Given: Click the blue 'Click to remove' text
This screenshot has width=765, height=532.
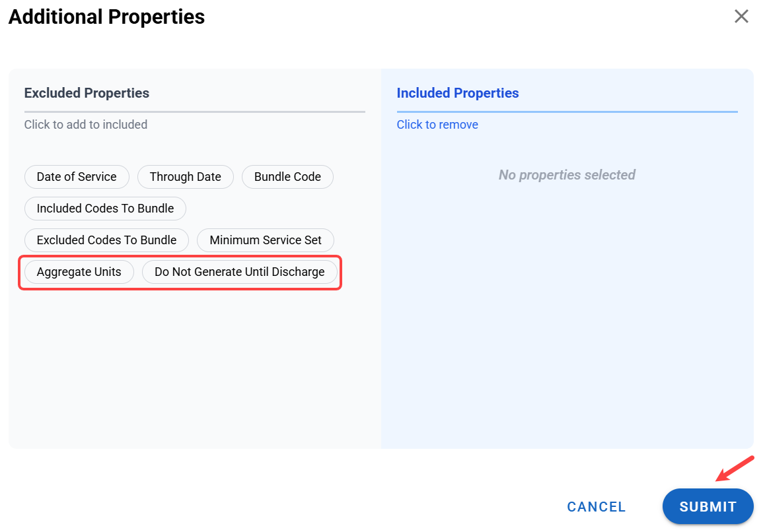Looking at the screenshot, I should (x=437, y=125).
